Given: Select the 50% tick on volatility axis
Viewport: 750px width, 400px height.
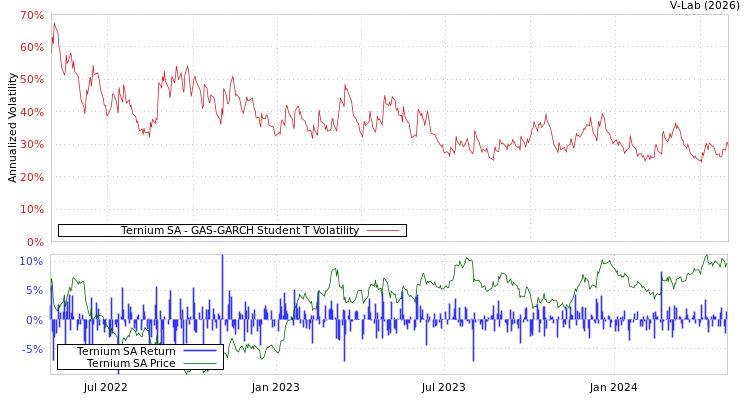Looking at the screenshot, I should (31, 80).
